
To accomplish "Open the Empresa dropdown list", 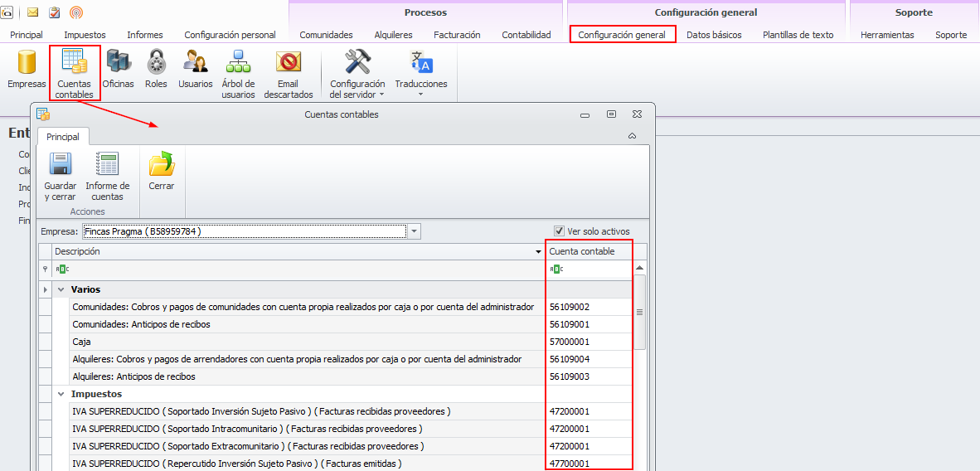I will click(x=415, y=231).
